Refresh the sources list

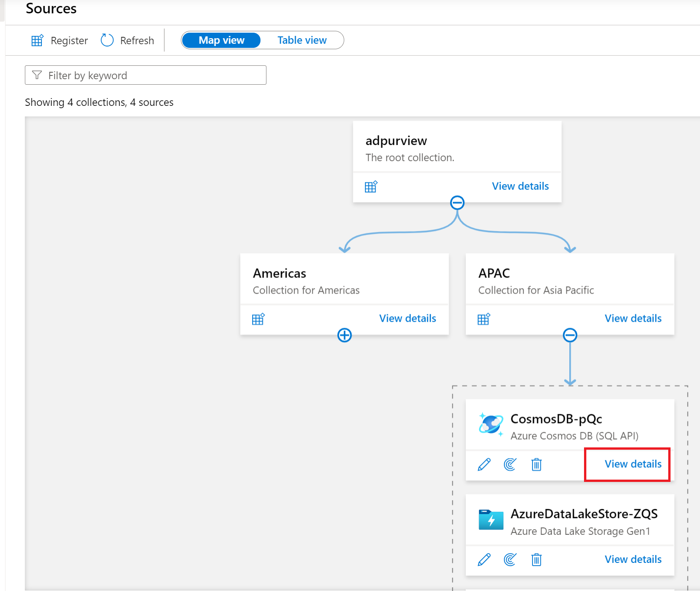[x=127, y=41]
